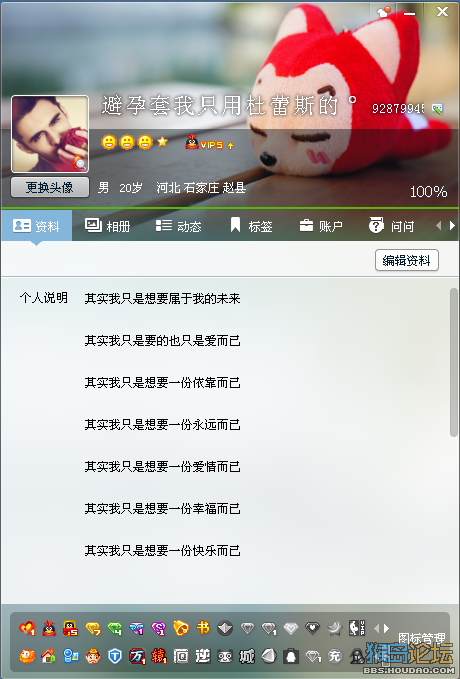This screenshot has height=679, width=460.
Task: Open the skin change shirt icon
Action: point(383,12)
